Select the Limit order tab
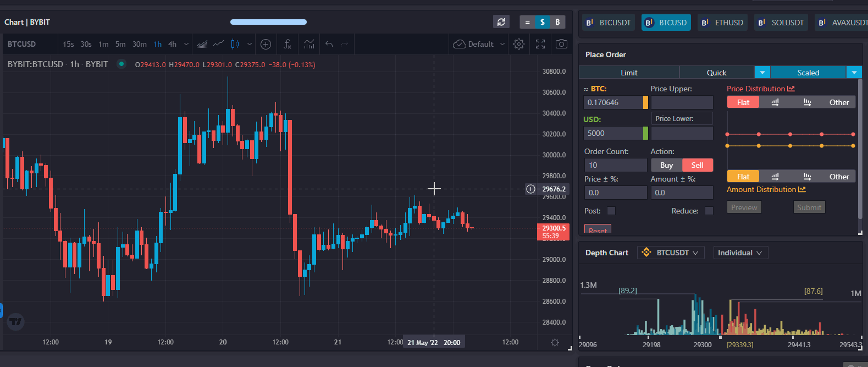The width and height of the screenshot is (868, 367). pos(629,73)
